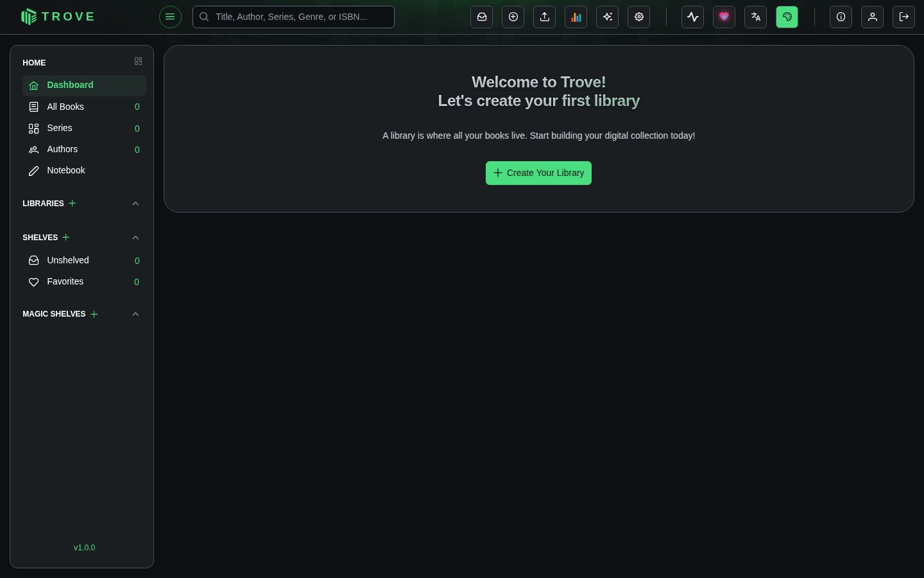The image size is (924, 578).
Task: Open Series in the sidebar
Action: click(x=84, y=128)
